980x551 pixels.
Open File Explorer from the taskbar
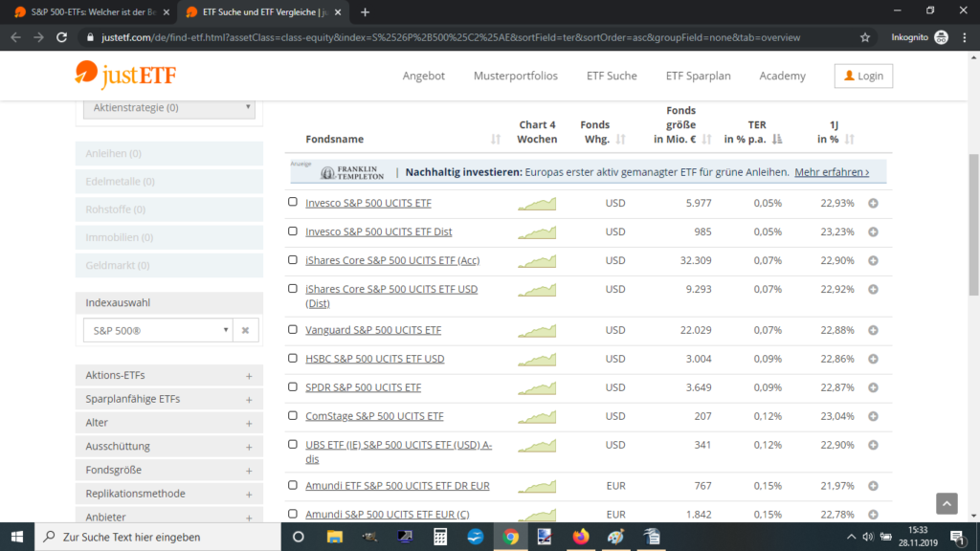click(x=334, y=537)
